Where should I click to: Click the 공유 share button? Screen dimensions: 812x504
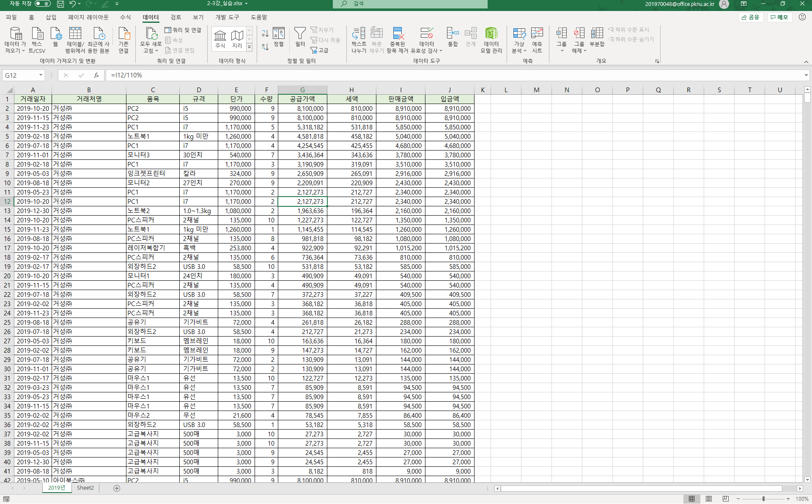(751, 17)
